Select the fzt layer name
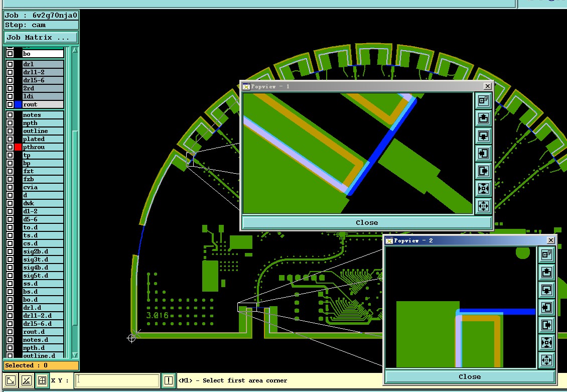The image size is (567, 392). (43, 171)
